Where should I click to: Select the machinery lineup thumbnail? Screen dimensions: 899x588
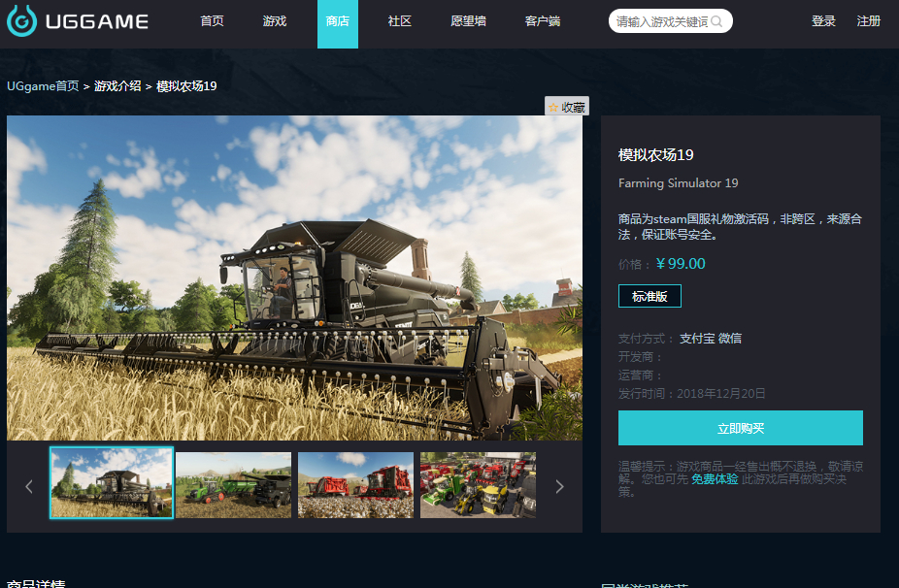click(x=479, y=485)
